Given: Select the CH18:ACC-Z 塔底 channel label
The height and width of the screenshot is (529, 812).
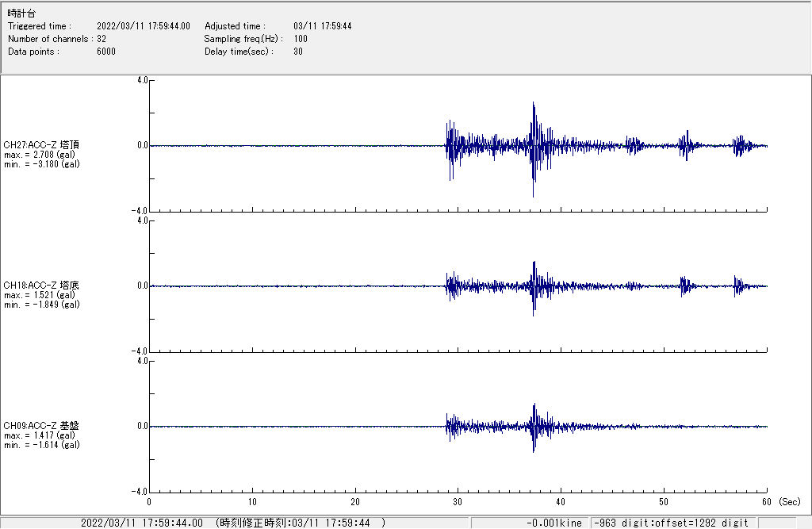Looking at the screenshot, I should (41, 286).
